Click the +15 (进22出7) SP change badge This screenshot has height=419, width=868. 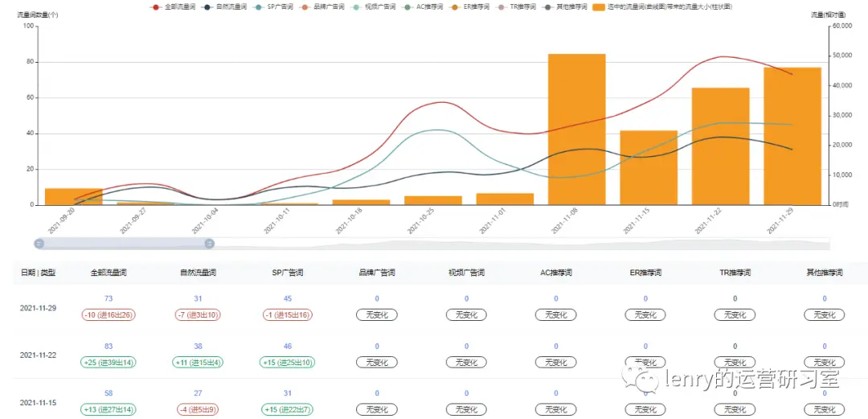(x=287, y=410)
